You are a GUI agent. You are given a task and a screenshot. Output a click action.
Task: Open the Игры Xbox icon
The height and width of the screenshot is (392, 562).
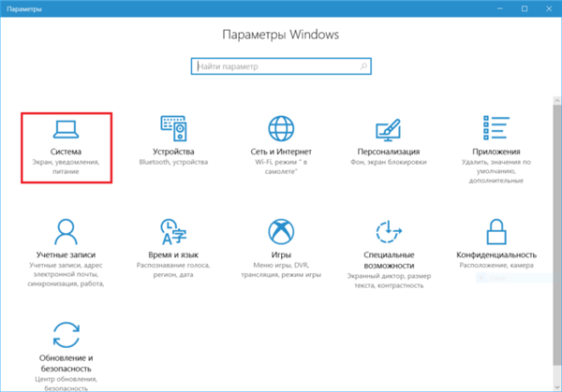click(x=281, y=232)
